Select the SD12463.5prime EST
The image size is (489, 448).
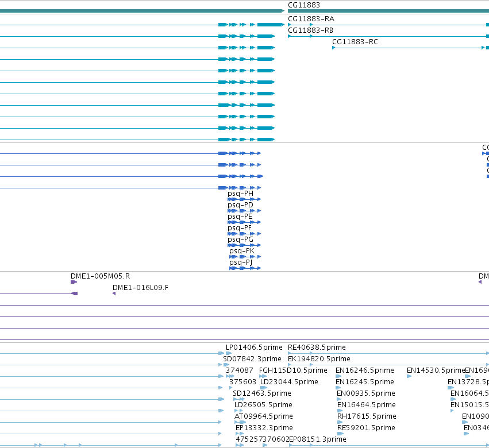click(261, 393)
